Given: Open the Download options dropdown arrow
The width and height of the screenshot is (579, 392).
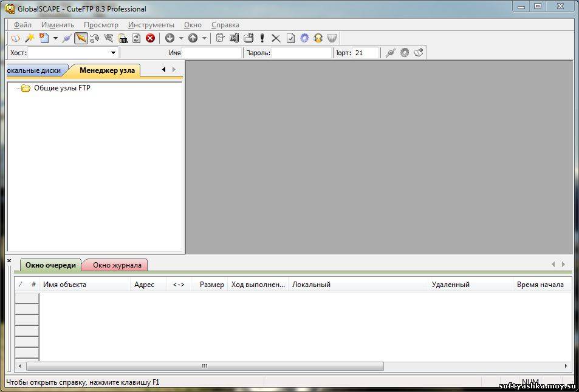Looking at the screenshot, I should 181,38.
